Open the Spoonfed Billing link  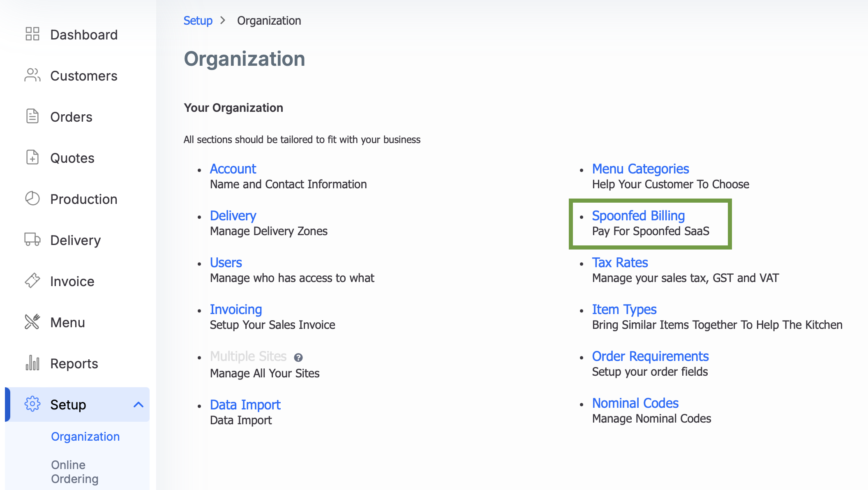point(639,216)
